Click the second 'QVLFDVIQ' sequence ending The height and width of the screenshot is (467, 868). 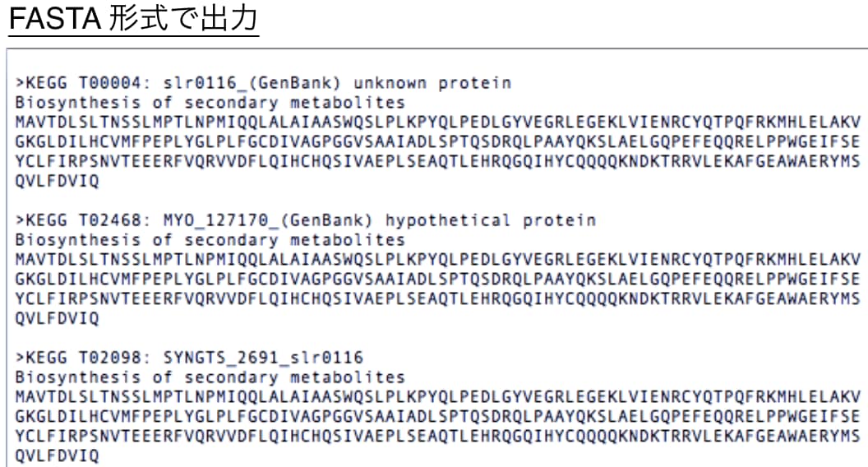(57, 318)
